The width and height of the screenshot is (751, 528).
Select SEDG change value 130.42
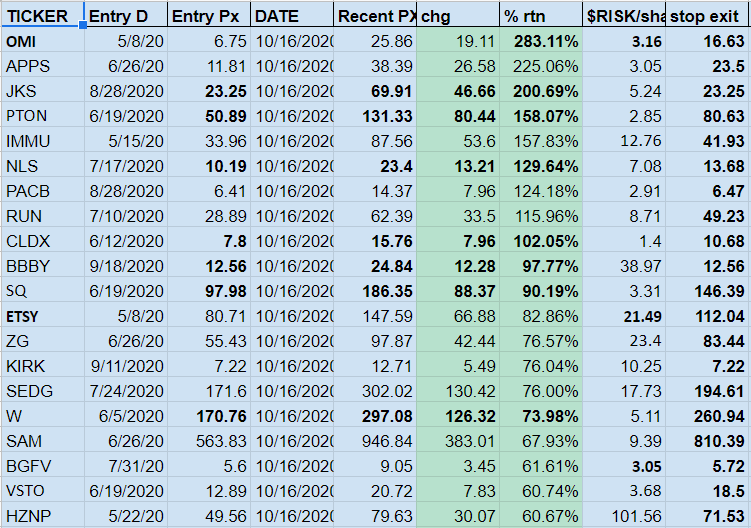[458, 390]
